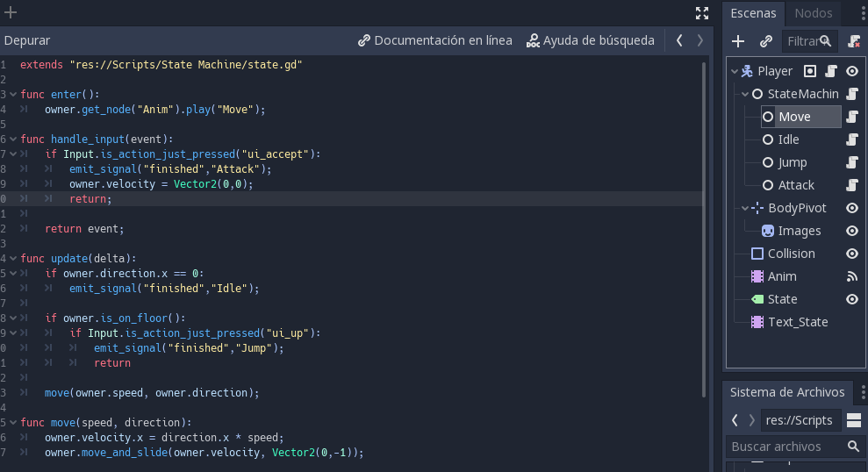The width and height of the screenshot is (868, 472).
Task: Click the add new node plus icon
Action: [x=738, y=41]
